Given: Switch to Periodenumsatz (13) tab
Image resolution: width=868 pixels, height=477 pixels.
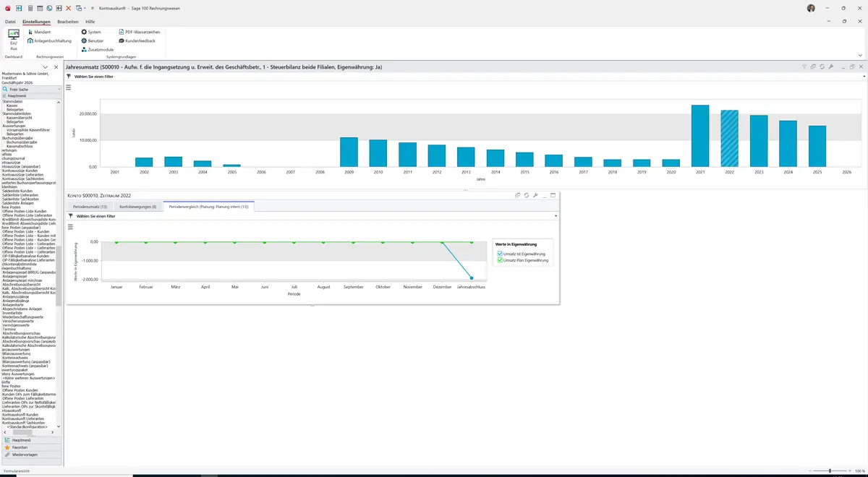Looking at the screenshot, I should click(x=90, y=207).
